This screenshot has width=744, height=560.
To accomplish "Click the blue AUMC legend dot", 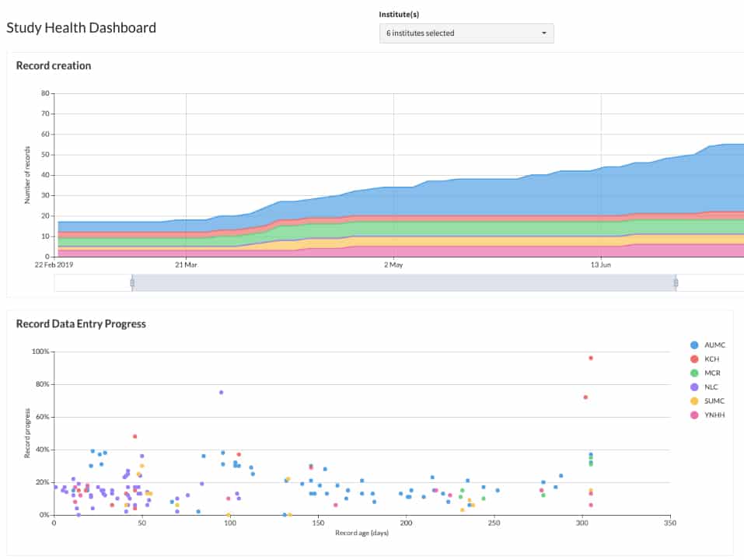I will pyautogui.click(x=693, y=345).
